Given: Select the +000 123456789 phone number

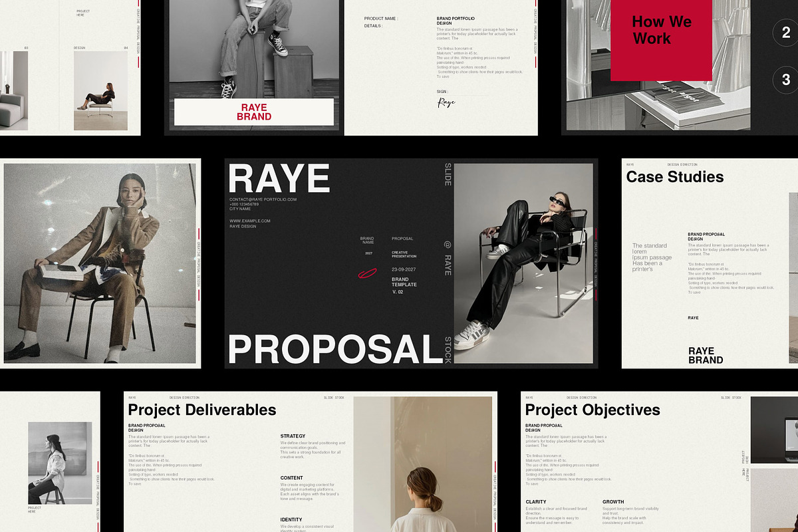Looking at the screenshot, I should [x=244, y=204].
